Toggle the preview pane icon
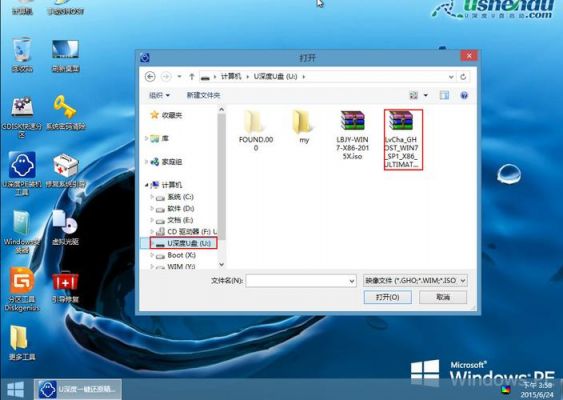 444,95
